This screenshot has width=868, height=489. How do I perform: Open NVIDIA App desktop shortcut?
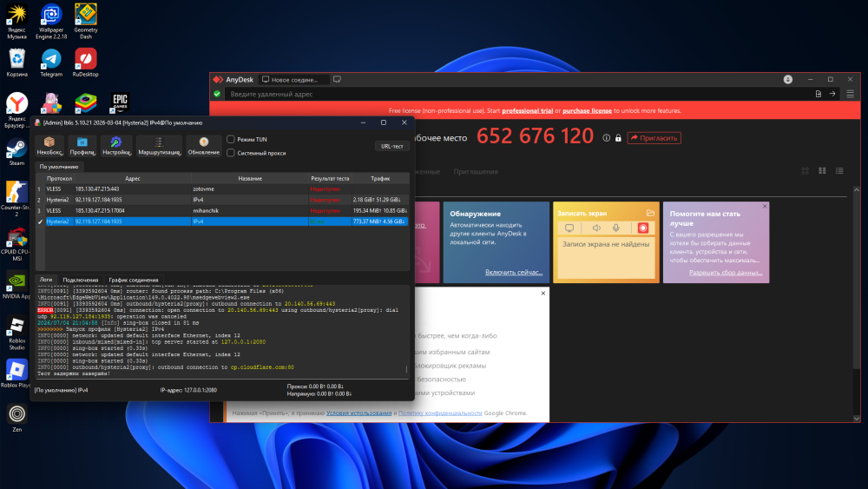(17, 285)
